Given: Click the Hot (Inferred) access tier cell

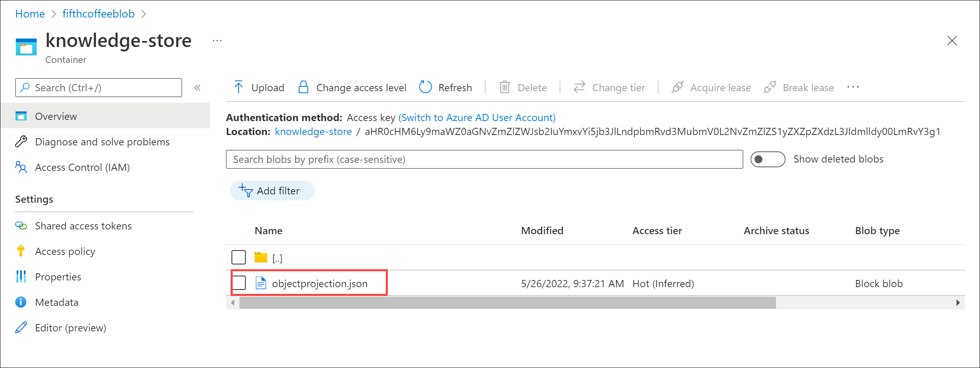Looking at the screenshot, I should pyautogui.click(x=663, y=284).
